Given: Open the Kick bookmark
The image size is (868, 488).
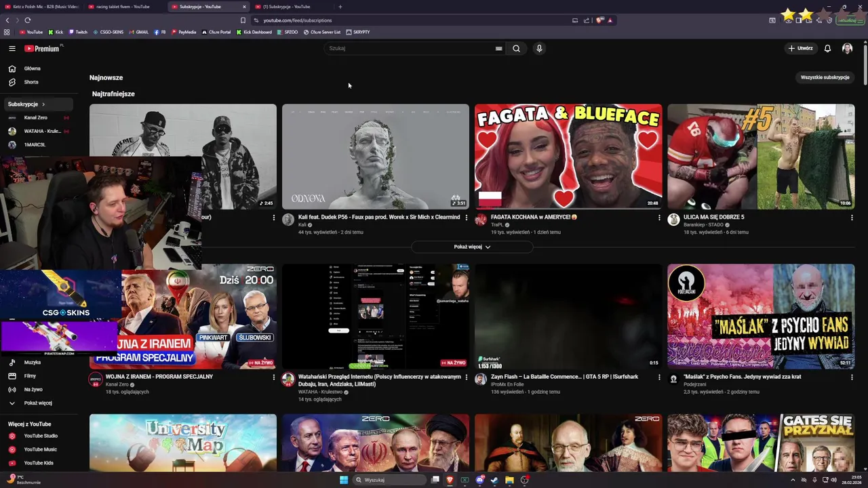Looking at the screenshot, I should coord(56,32).
